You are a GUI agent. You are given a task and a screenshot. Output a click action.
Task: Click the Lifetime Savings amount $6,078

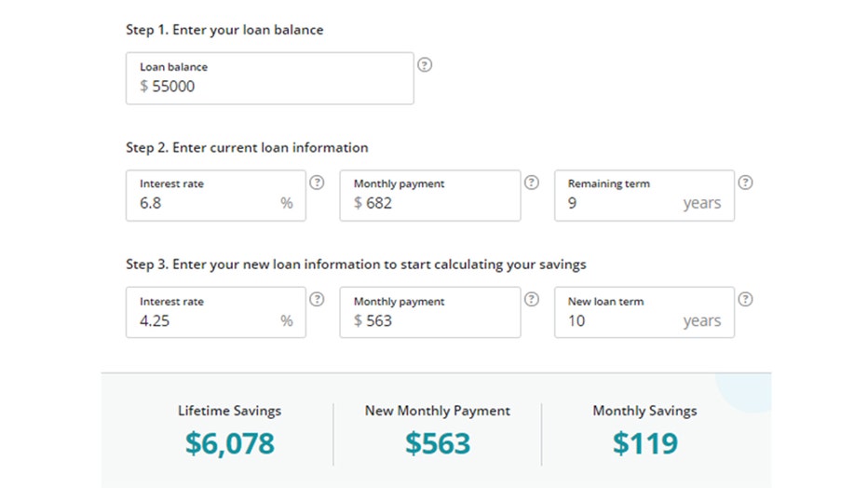[229, 443]
